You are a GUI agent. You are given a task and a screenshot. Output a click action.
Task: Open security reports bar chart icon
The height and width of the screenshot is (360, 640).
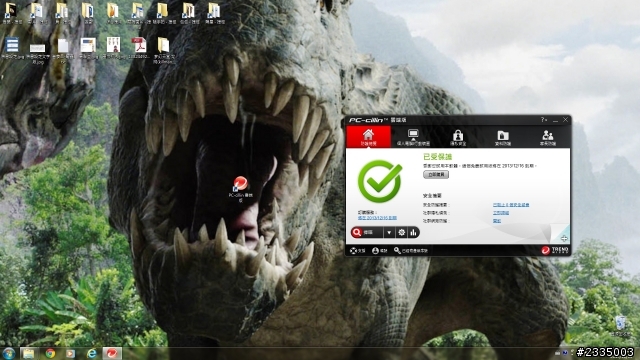point(413,232)
